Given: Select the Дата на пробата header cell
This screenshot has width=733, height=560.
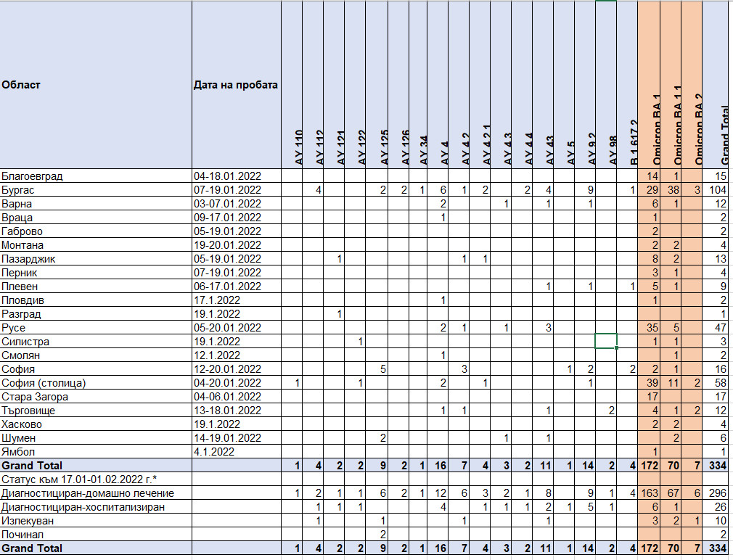Looking at the screenshot, I should tap(237, 85).
